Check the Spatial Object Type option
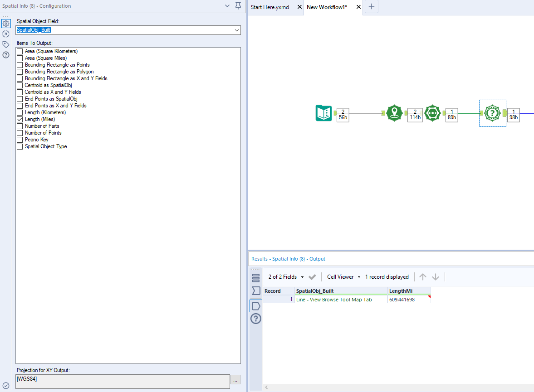The width and height of the screenshot is (534, 392). click(x=20, y=146)
